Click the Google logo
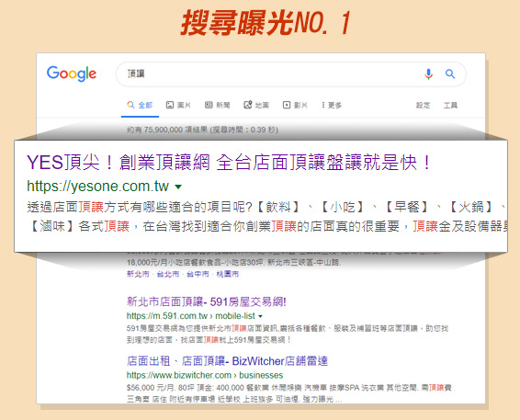The image size is (520, 420). [x=72, y=74]
